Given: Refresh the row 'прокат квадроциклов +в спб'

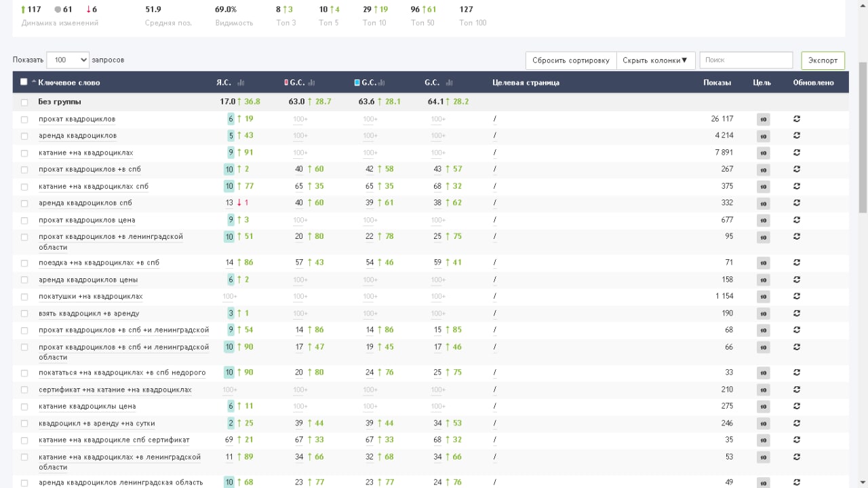Looking at the screenshot, I should pyautogui.click(x=797, y=169).
